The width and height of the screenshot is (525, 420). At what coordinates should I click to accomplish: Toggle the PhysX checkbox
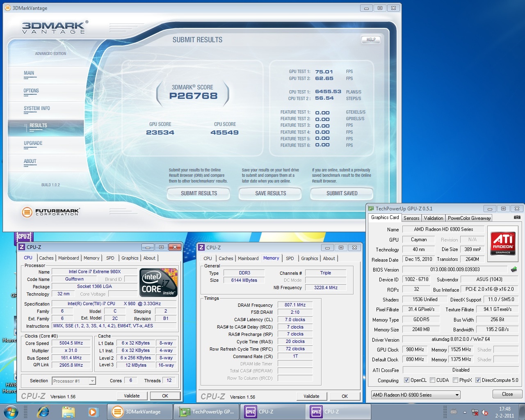coord(455,380)
